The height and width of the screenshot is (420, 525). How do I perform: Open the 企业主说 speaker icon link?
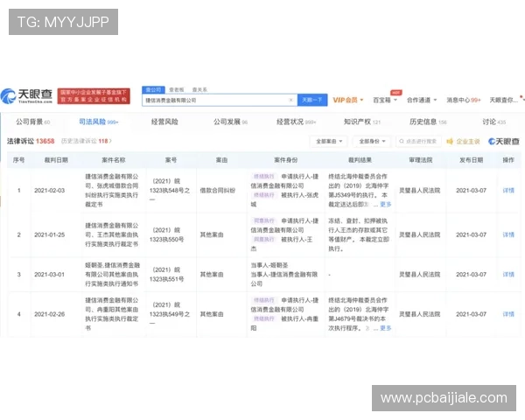click(x=464, y=142)
